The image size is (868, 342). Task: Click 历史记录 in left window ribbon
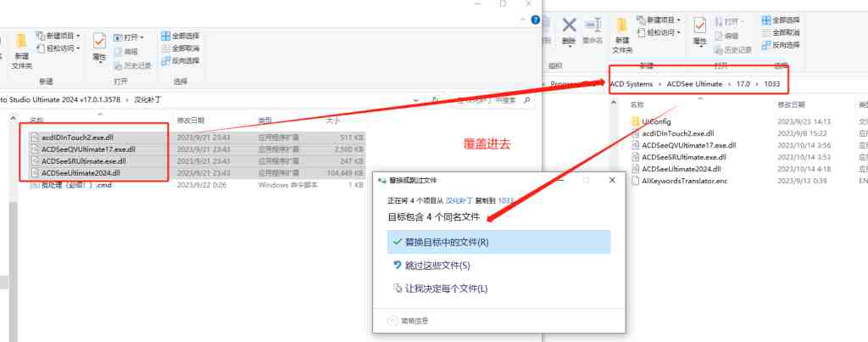pos(133,65)
